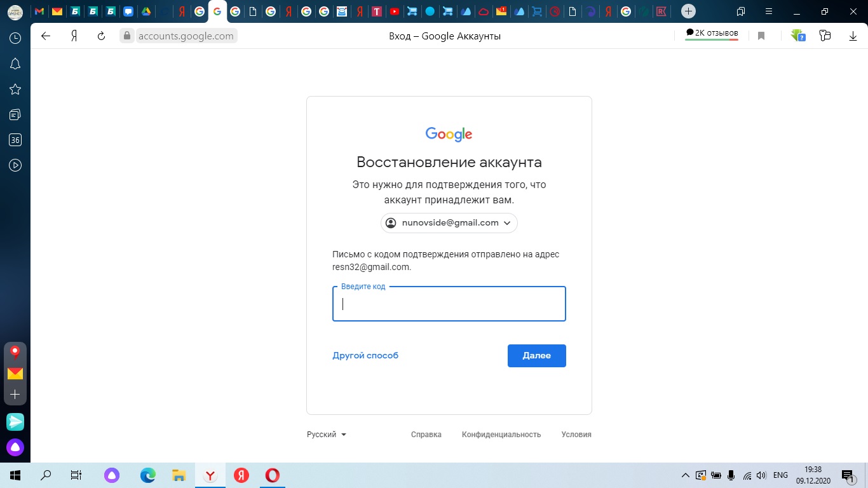Launch Microsoft Edge from the taskbar
The width and height of the screenshot is (868, 488).
[x=148, y=475]
